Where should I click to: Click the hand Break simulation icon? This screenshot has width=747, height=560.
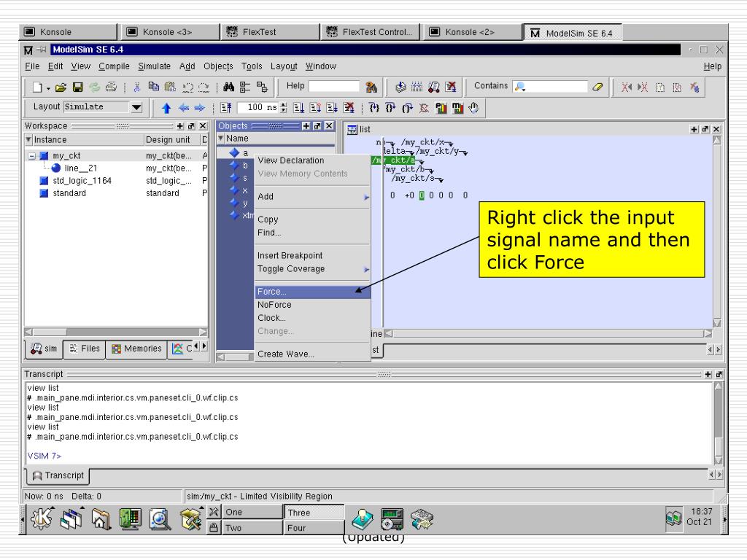pyautogui.click(x=473, y=108)
